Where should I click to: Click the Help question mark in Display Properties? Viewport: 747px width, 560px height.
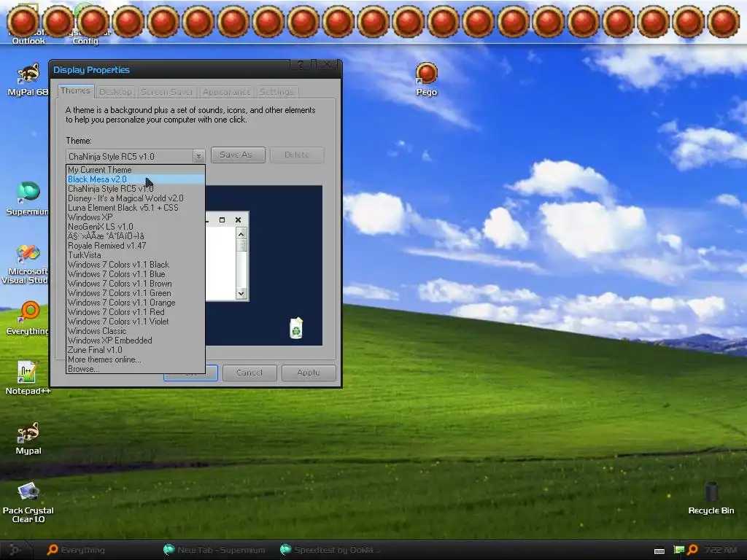pos(300,64)
